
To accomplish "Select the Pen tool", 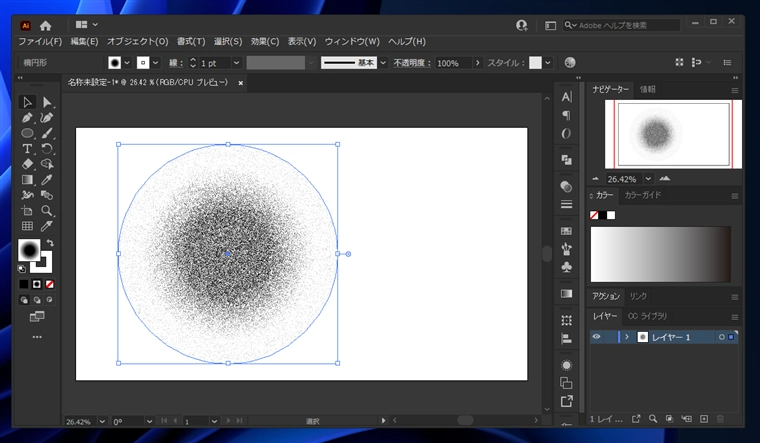I will point(27,118).
